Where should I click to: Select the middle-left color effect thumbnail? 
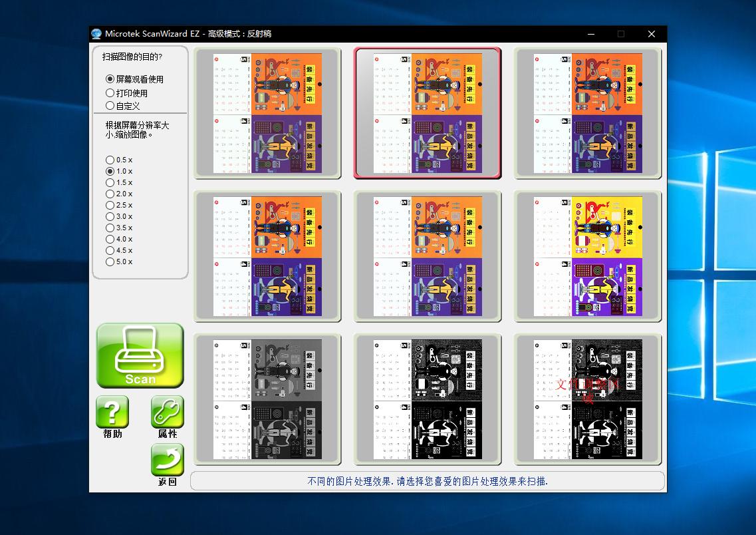click(267, 256)
